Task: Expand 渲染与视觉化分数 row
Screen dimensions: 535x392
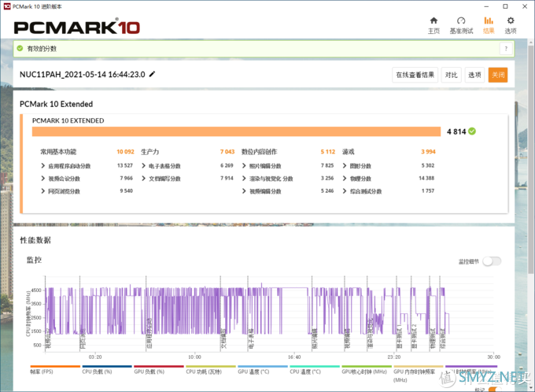Action: [244, 178]
